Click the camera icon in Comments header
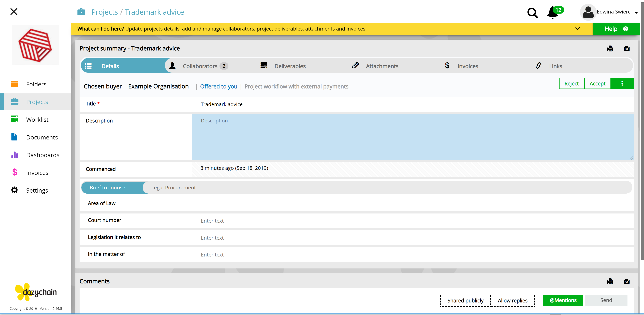This screenshot has width=644, height=315. (626, 281)
